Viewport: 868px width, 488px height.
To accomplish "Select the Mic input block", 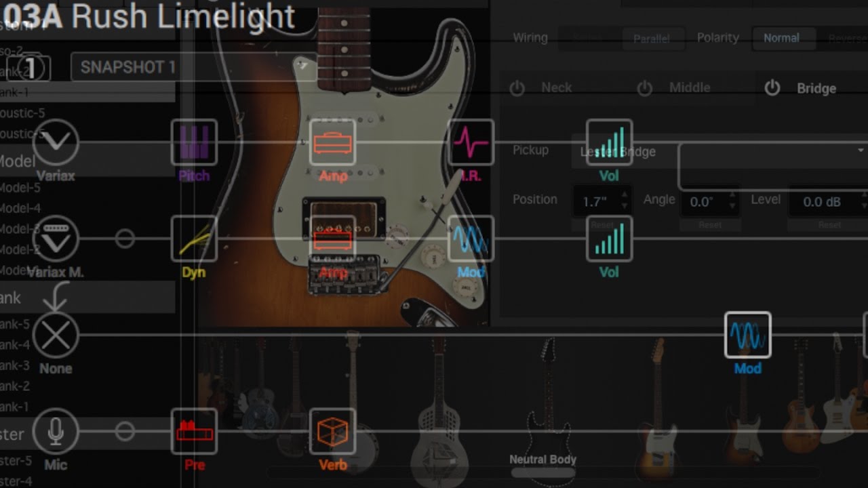I will 56,431.
